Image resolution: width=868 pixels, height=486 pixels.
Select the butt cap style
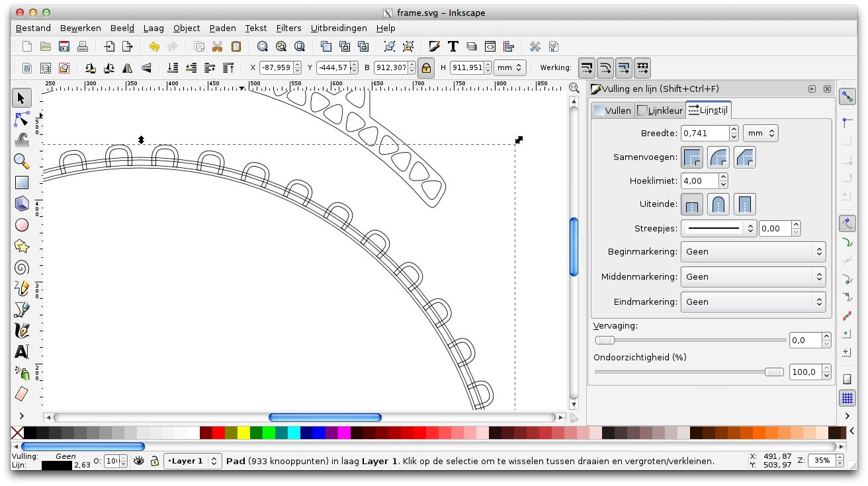tap(692, 204)
